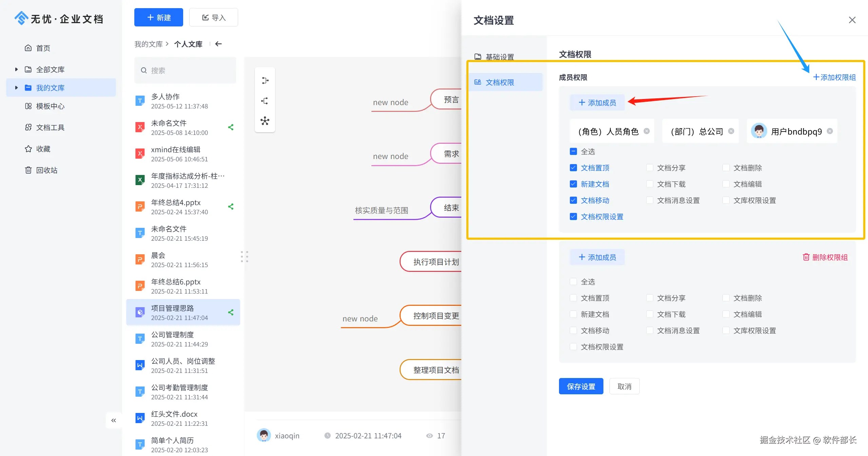Click share icon beside 年终总结4.pptx
Image resolution: width=868 pixels, height=456 pixels.
click(x=231, y=206)
